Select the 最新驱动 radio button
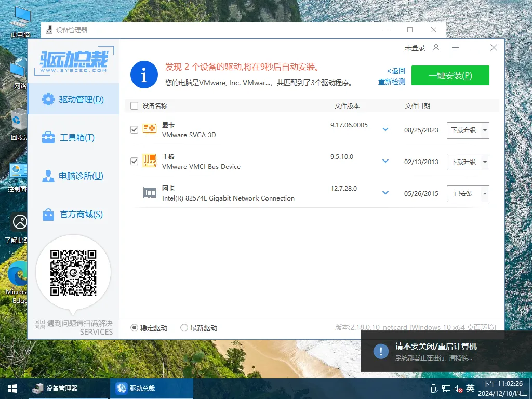 pyautogui.click(x=184, y=327)
